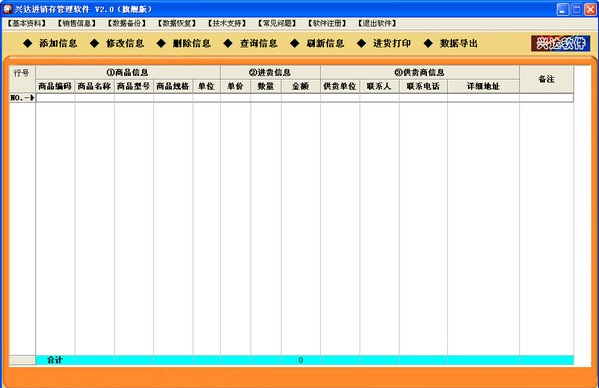Click the 【退出软件】 menu item
Screen dimensions: 599x388
pyautogui.click(x=377, y=23)
